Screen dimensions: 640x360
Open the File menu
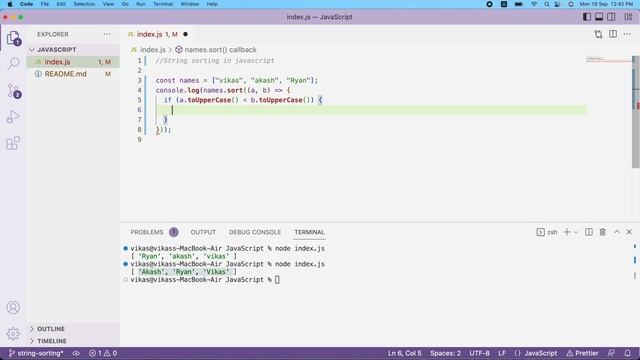pyautogui.click(x=44, y=4)
